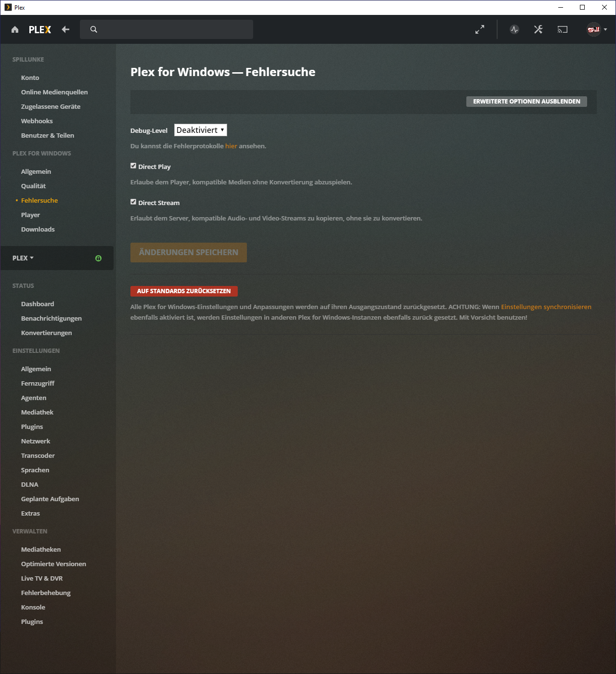Image resolution: width=616 pixels, height=674 pixels.
Task: Select Allgemein under Plex for Windows
Action: click(36, 171)
